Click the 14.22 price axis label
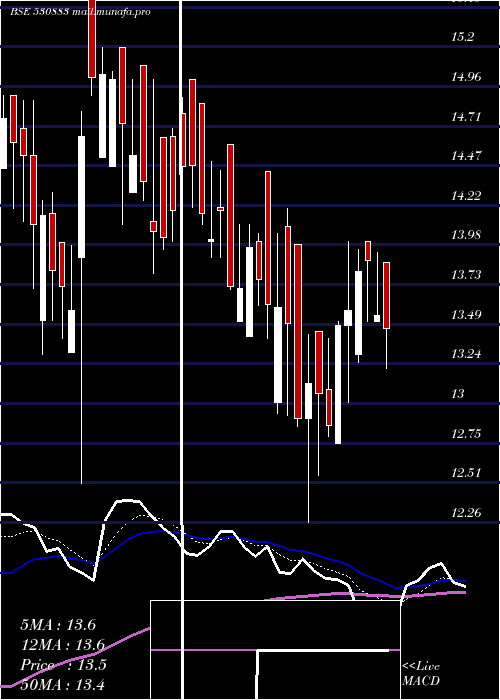Screen dimensions: 500x700 [x=466, y=196]
